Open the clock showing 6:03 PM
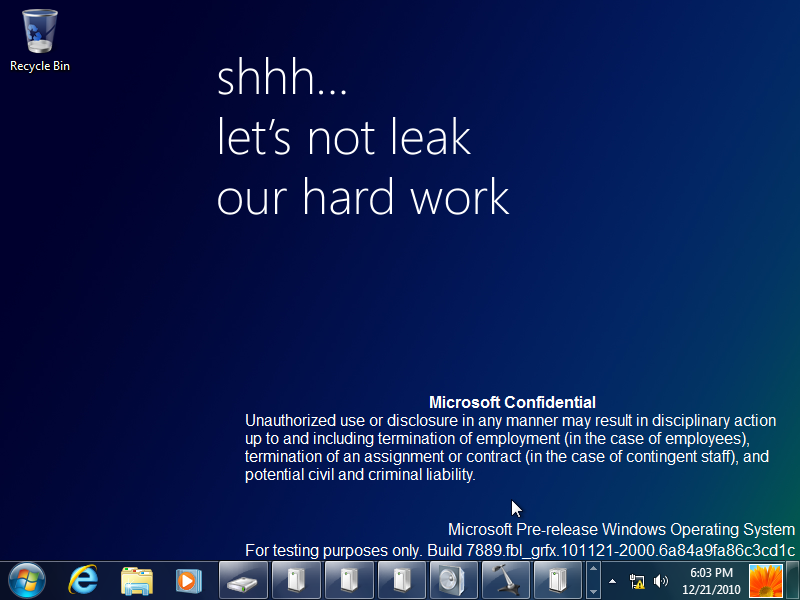This screenshot has width=800, height=600. (x=711, y=581)
